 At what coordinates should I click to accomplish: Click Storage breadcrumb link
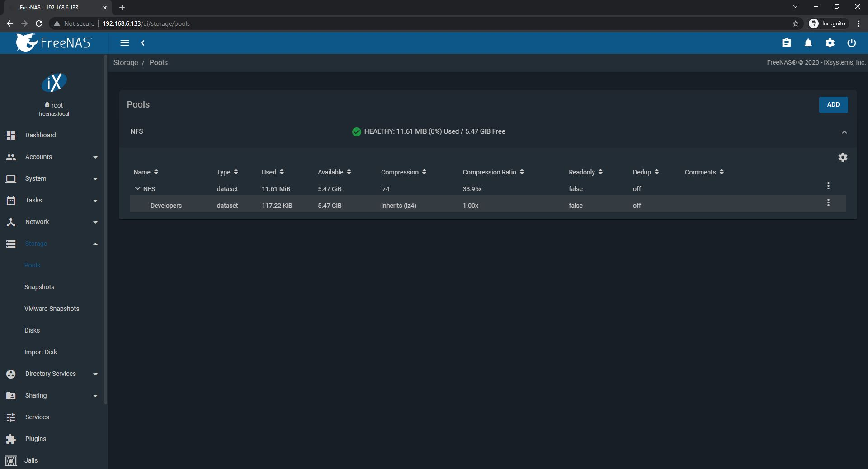tap(126, 62)
